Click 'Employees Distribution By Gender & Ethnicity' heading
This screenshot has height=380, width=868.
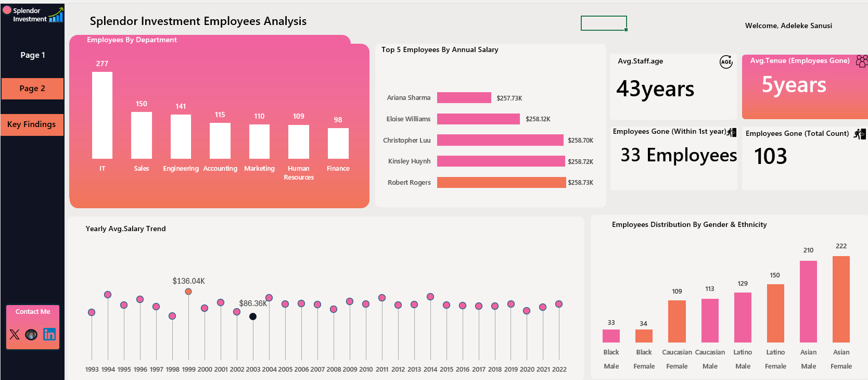pyautogui.click(x=689, y=224)
